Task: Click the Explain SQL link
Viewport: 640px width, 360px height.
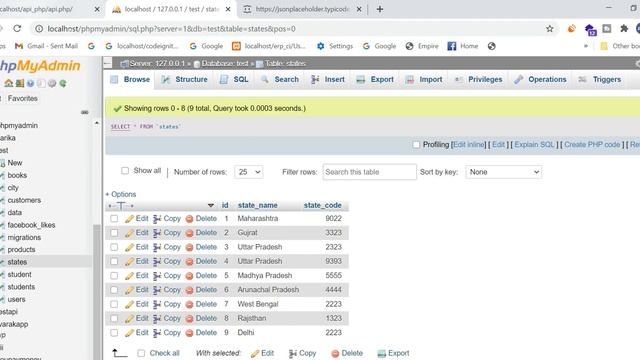Action: [x=534, y=144]
